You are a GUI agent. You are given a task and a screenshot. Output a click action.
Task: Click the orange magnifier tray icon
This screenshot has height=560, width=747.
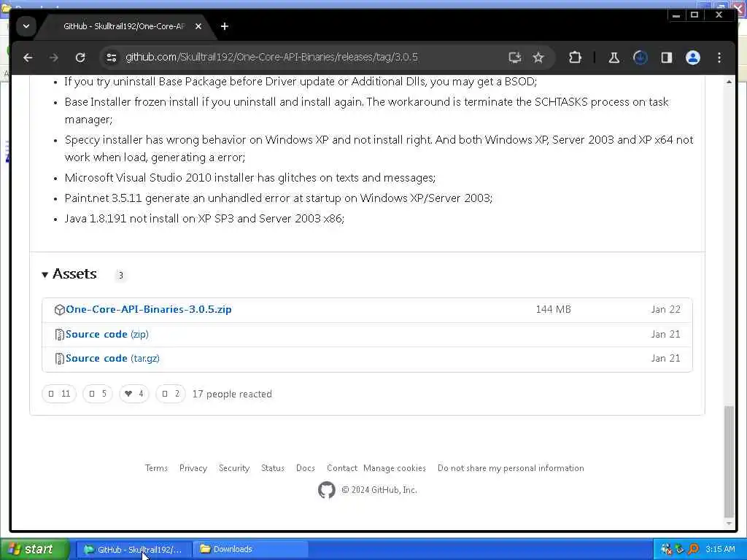click(693, 550)
